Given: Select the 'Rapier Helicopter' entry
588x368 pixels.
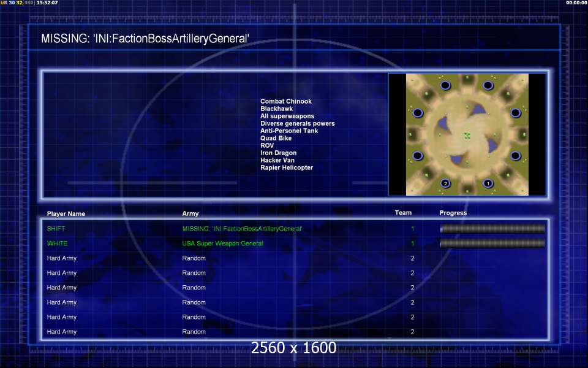Looking at the screenshot, I should tap(287, 167).
